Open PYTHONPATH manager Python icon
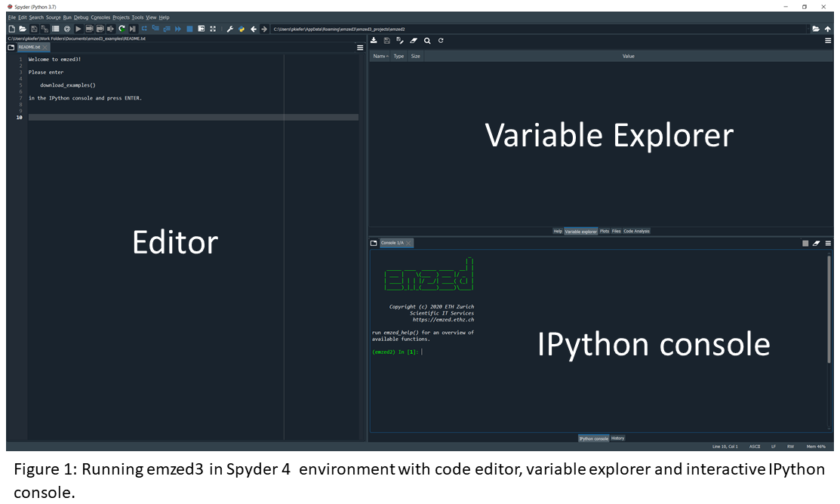Image resolution: width=840 pixels, height=504 pixels. coord(242,29)
